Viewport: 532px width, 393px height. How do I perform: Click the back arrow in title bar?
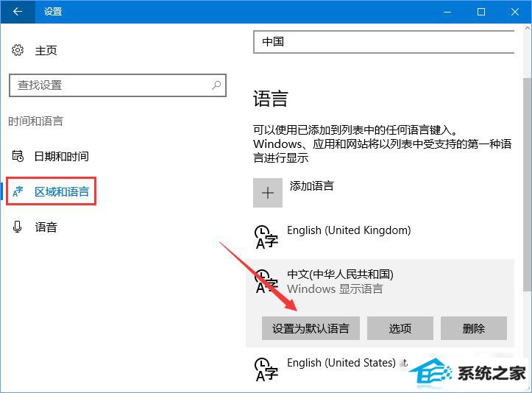click(x=18, y=12)
